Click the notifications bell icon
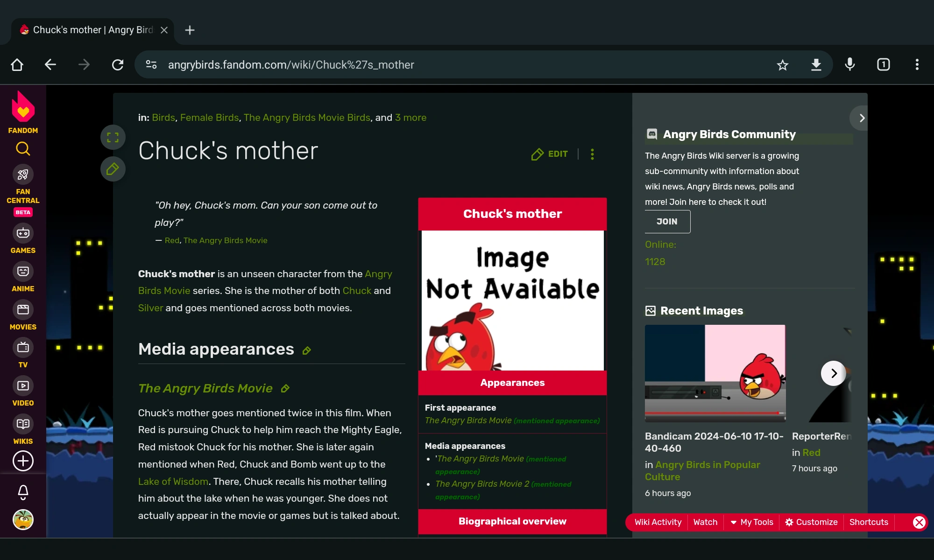Screen dimensions: 934x560 pyautogui.click(x=23, y=491)
